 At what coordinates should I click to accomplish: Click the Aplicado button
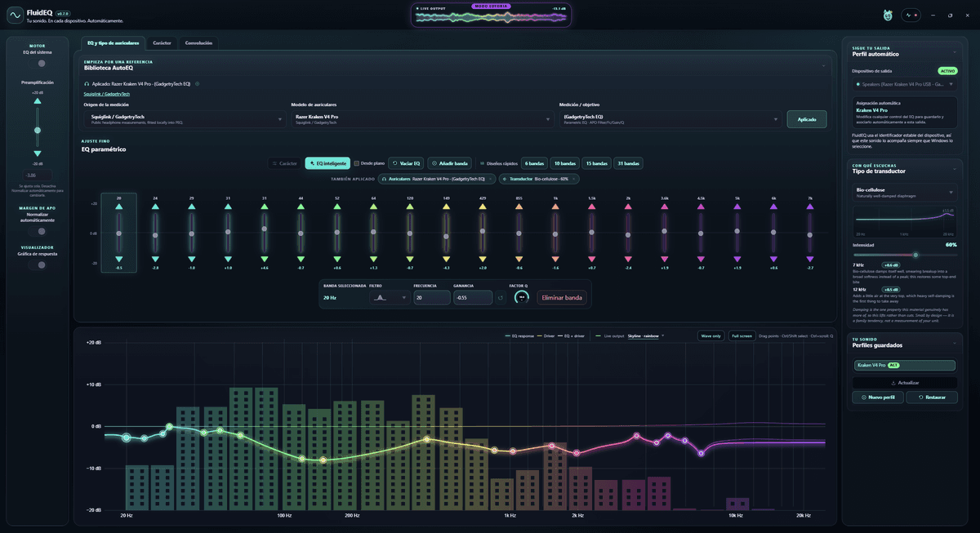coord(807,119)
